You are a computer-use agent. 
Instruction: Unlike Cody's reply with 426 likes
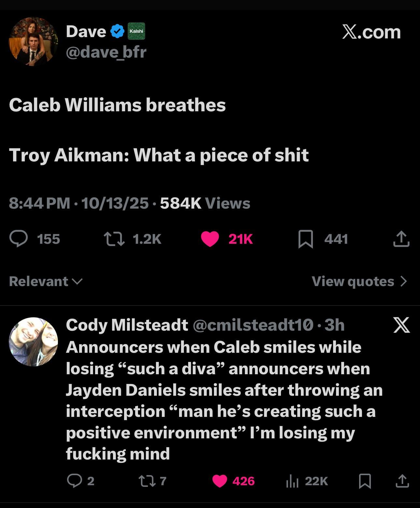click(x=219, y=481)
